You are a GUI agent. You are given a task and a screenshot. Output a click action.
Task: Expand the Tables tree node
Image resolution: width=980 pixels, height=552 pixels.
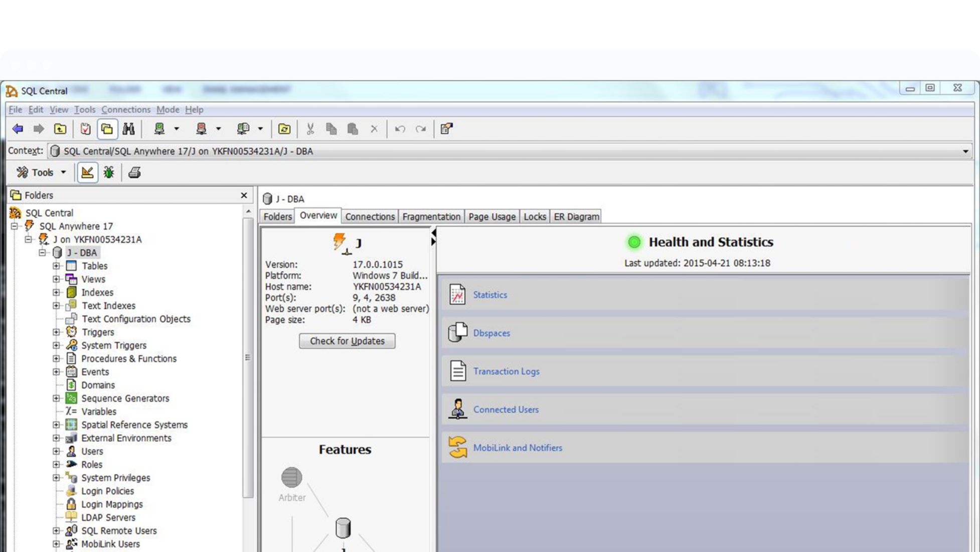(56, 266)
